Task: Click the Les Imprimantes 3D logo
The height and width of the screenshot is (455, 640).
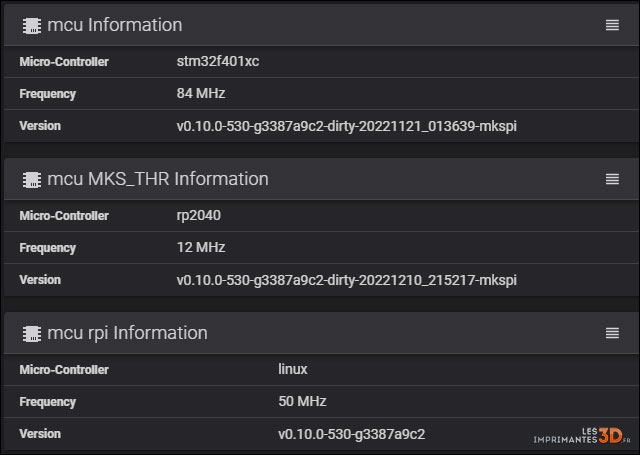Action: pos(580,436)
